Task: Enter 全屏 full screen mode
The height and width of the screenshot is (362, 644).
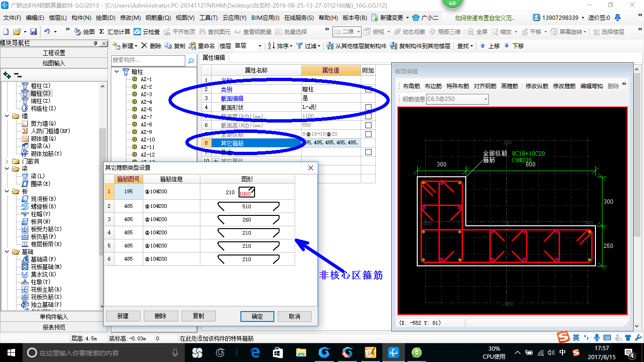Action: pos(478,32)
